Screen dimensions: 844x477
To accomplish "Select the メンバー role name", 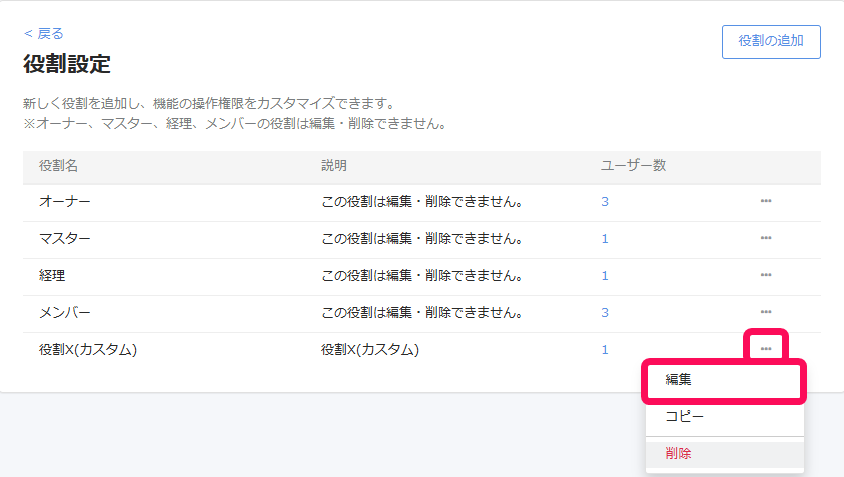I will (x=65, y=312).
